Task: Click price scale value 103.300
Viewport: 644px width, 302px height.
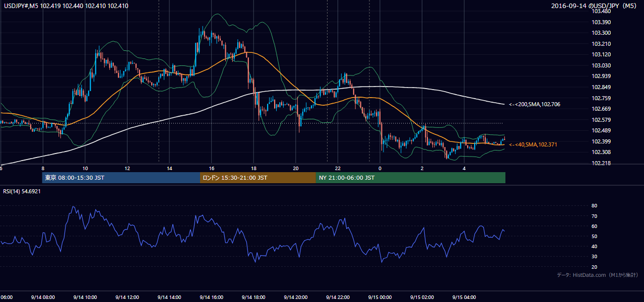Action: 601,33
